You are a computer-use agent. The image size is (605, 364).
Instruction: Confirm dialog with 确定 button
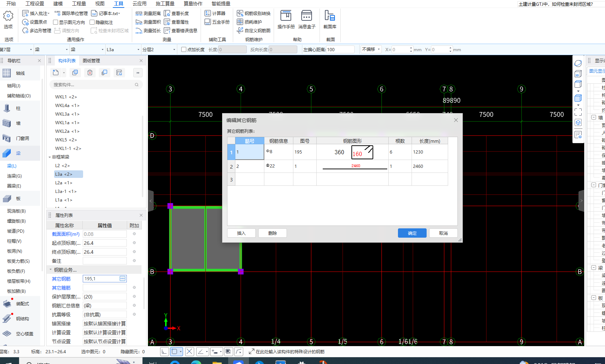(412, 233)
